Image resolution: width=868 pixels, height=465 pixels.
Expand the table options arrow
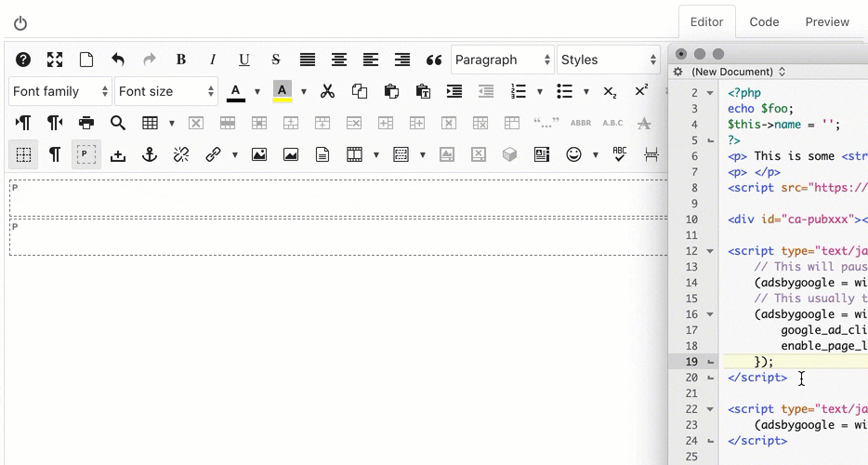coord(172,123)
